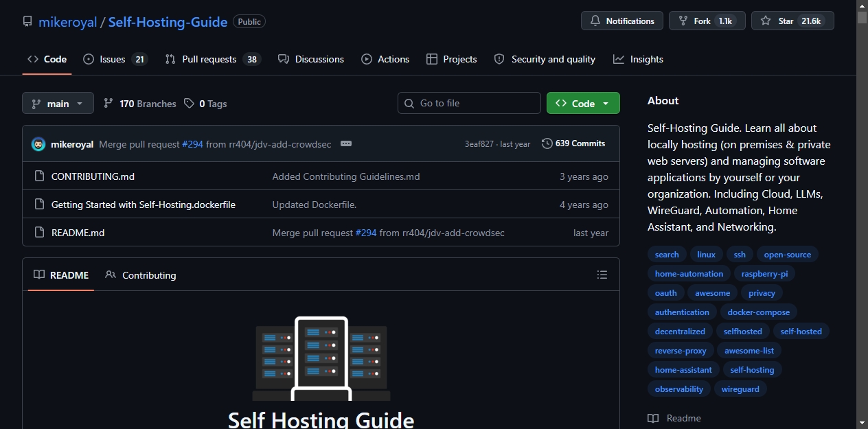Click the file icon beside README.md

(x=39, y=233)
